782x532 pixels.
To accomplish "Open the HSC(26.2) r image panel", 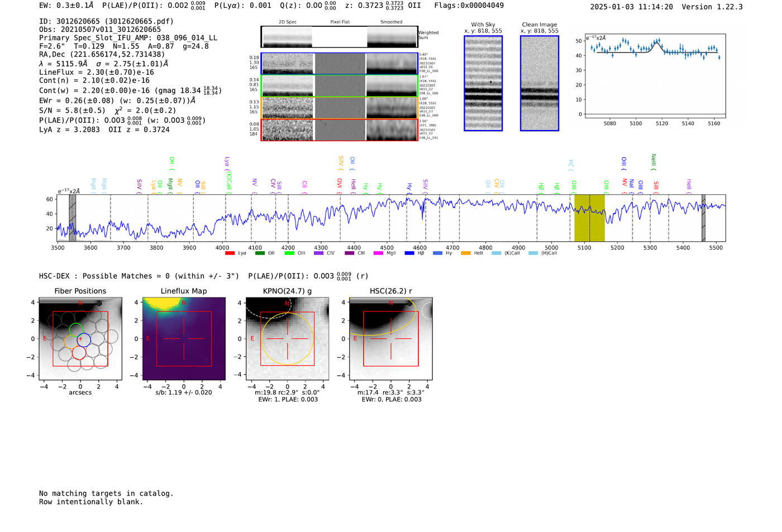I will point(391,338).
